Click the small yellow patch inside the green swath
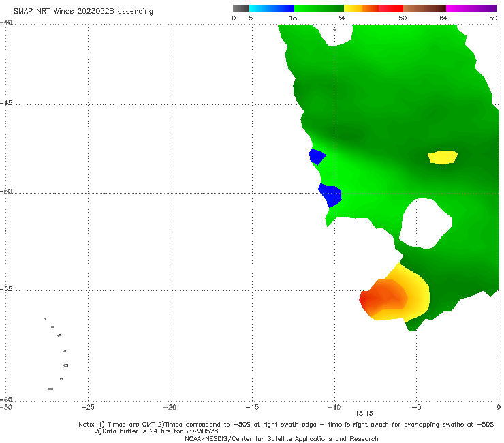Screen dimensions: 504x443 [x=443, y=157]
